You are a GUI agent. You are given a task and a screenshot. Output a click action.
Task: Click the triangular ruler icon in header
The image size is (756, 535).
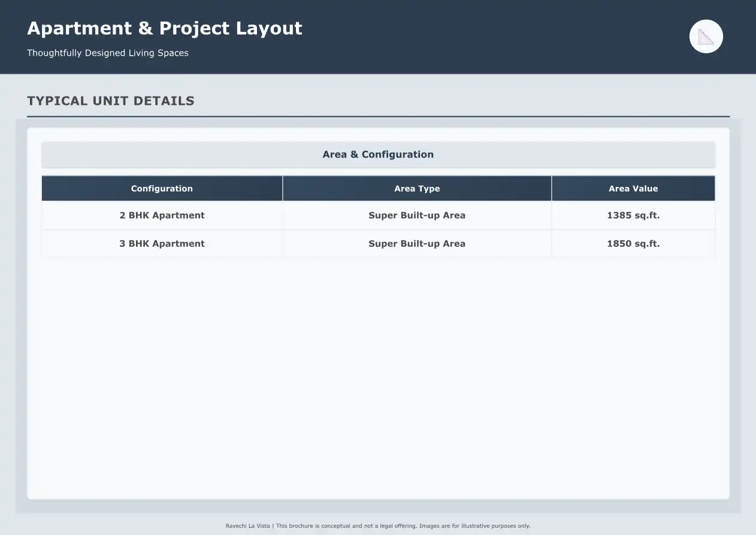[706, 37]
